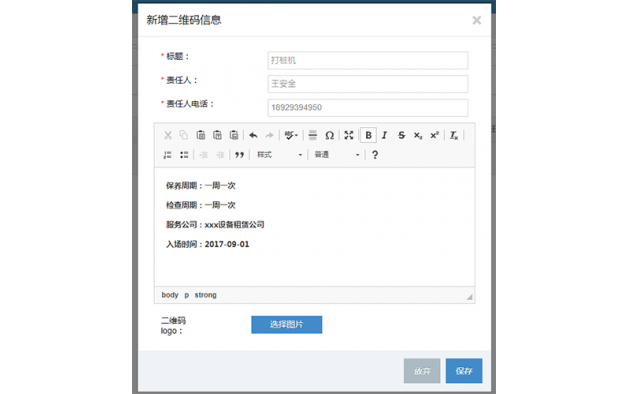Click the text 服务公司：xxx设备租赁公司

215,225
